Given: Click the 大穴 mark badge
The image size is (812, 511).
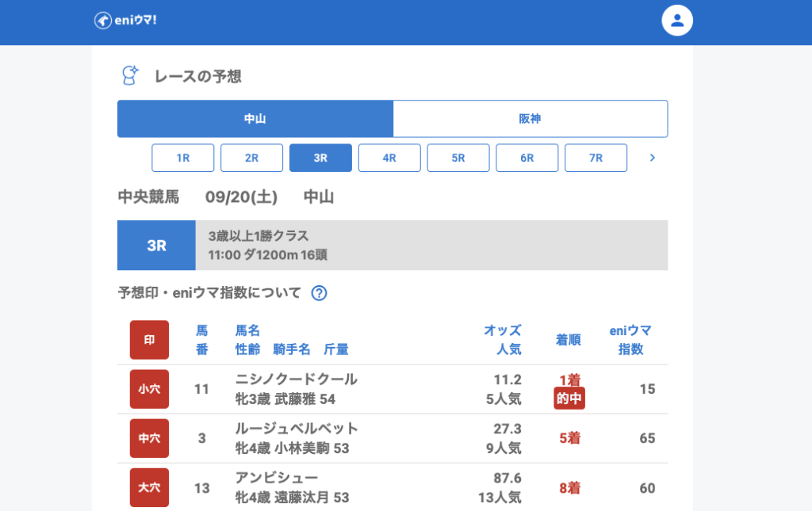Looking at the screenshot, I should coord(149,488).
